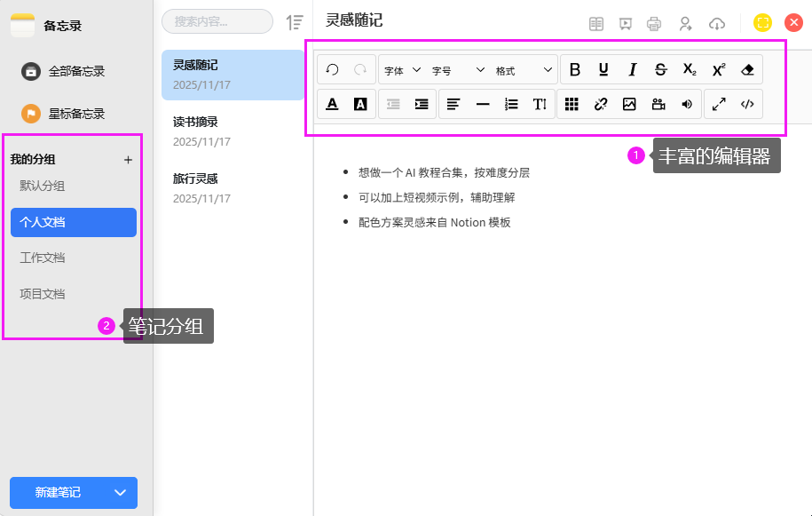This screenshot has height=516, width=812.
Task: Click the insert link icon
Action: (x=601, y=104)
